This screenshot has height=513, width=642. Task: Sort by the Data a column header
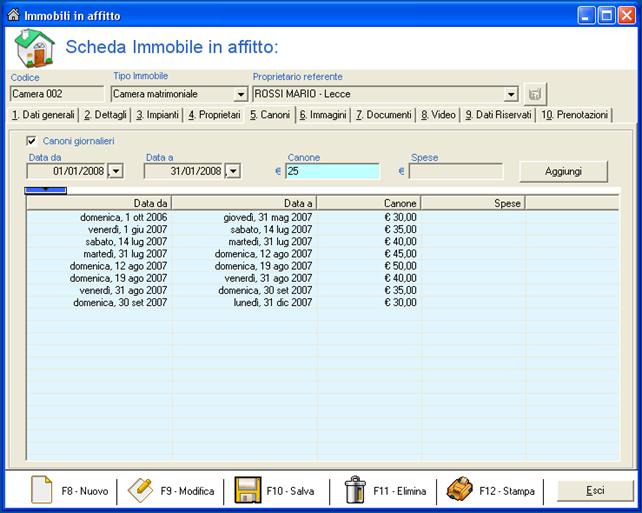point(244,203)
